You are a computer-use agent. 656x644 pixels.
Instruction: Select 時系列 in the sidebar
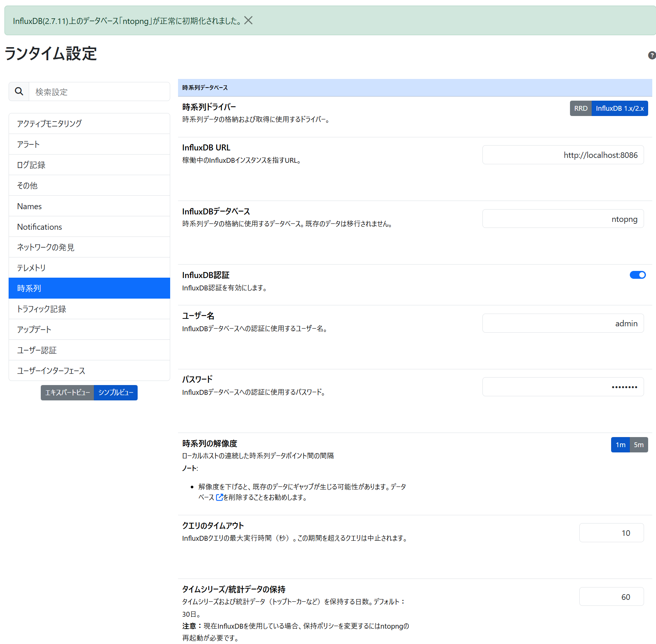[x=89, y=288]
